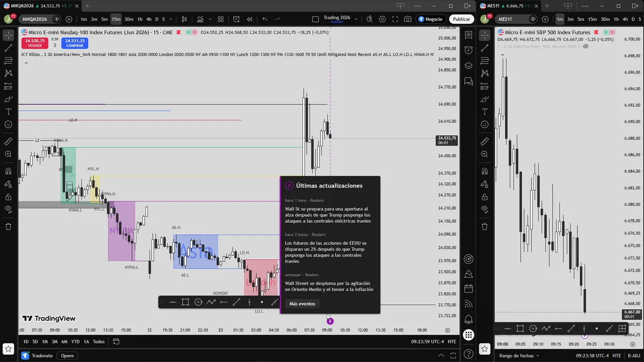
Task: Start bar replay from top toolbar
Action: click(250, 19)
